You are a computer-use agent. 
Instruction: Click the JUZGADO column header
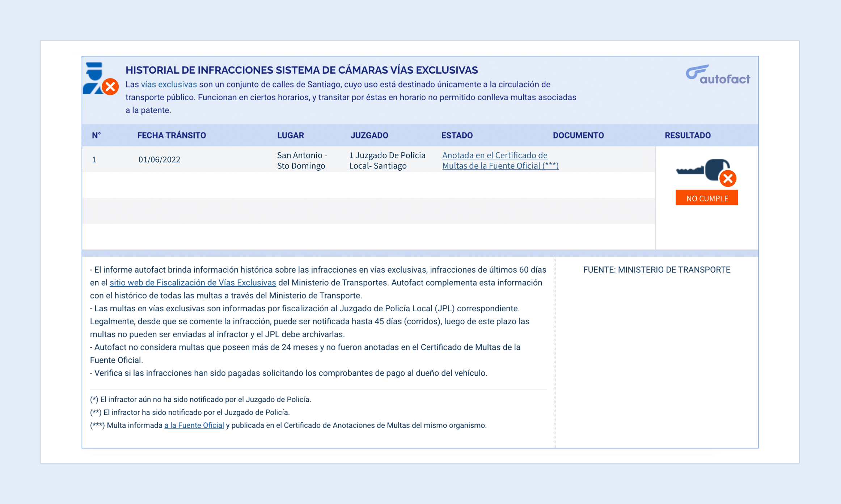pos(369,135)
